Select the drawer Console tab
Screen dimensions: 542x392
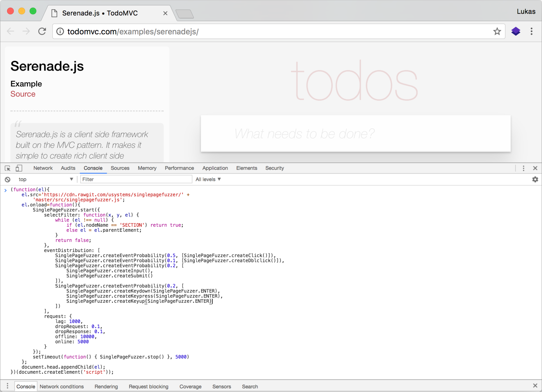pos(26,386)
